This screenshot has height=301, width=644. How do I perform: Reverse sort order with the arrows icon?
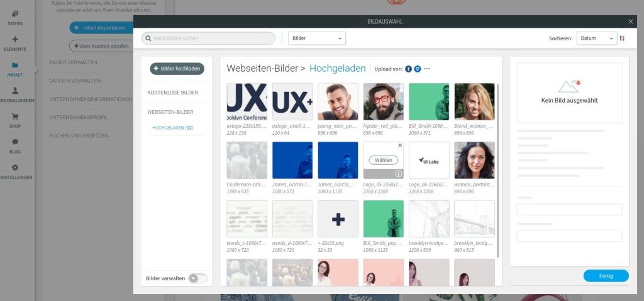[622, 38]
